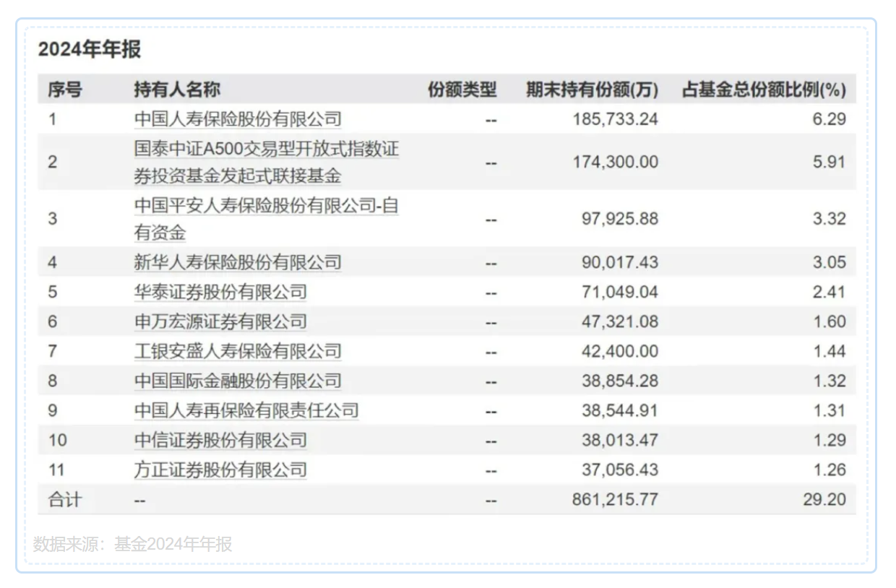896x588 pixels.
Task: Click the percentage 3.05
Action: (830, 262)
